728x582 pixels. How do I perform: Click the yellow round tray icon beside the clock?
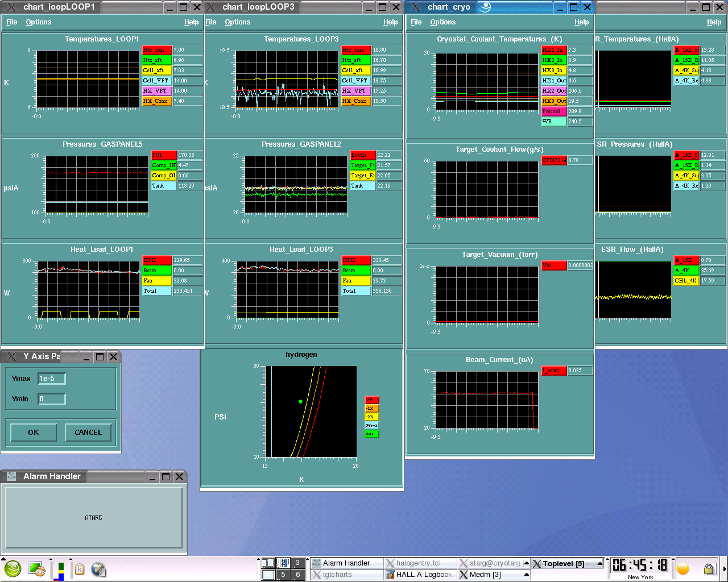(683, 569)
